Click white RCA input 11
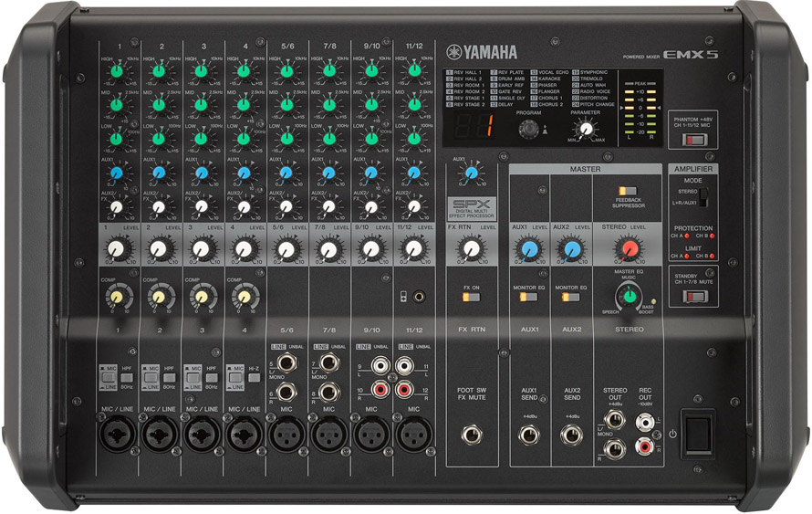Image resolution: width=812 pixels, height=514 pixels. click(x=404, y=366)
